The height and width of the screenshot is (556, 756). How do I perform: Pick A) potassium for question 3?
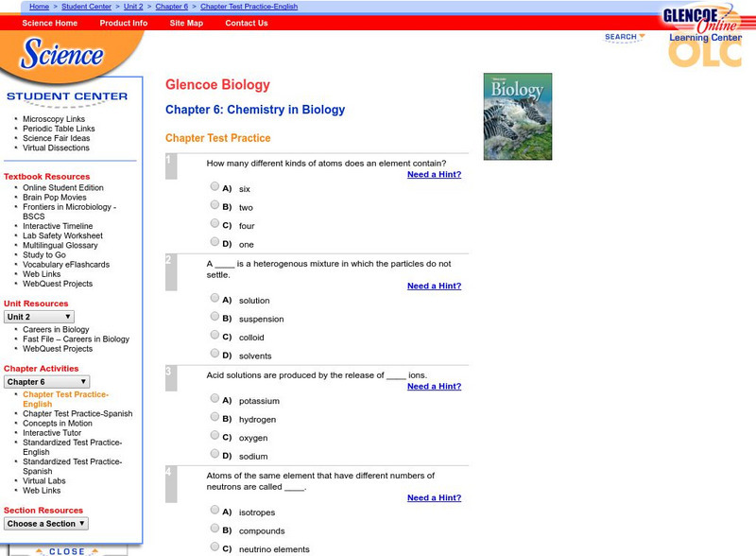click(x=215, y=398)
